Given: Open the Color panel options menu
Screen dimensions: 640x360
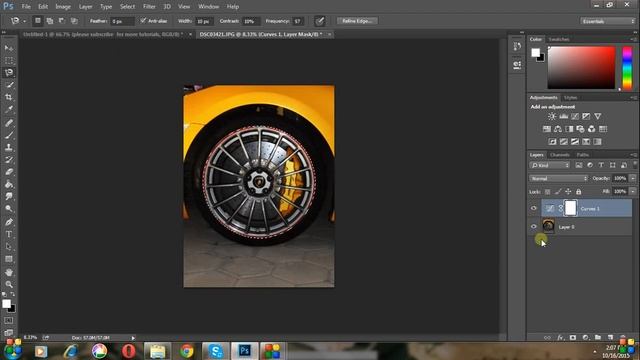Looking at the screenshot, I should [x=633, y=39].
